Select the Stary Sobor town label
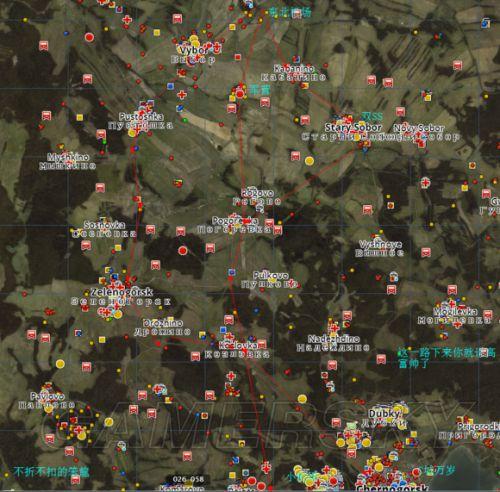 point(353,127)
